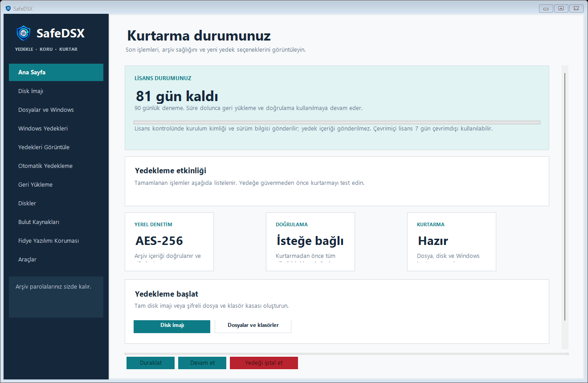Open the Araçlar section

[56, 259]
